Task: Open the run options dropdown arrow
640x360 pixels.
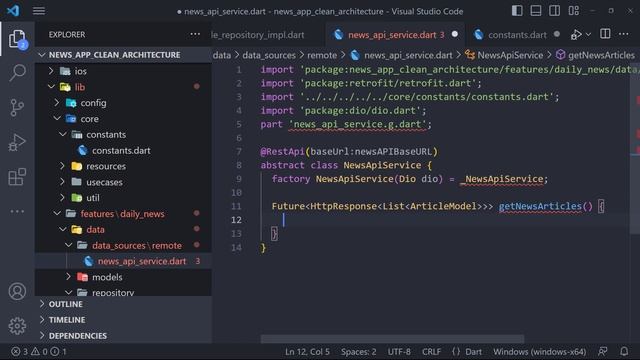Action: 588,35
